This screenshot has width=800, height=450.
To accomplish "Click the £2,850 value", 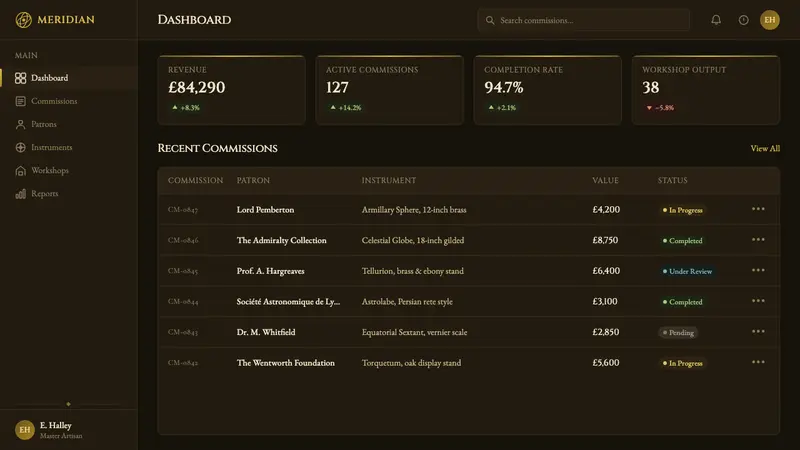I will [606, 332].
